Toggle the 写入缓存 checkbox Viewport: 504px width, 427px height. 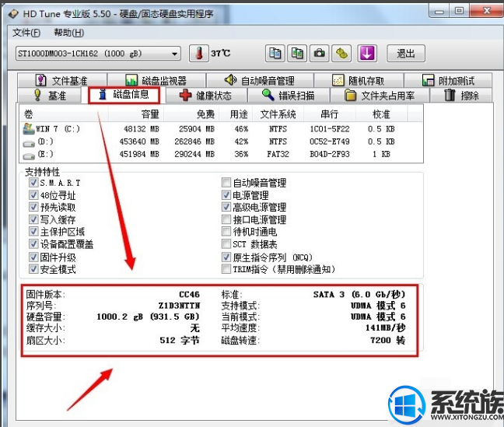[x=33, y=219]
